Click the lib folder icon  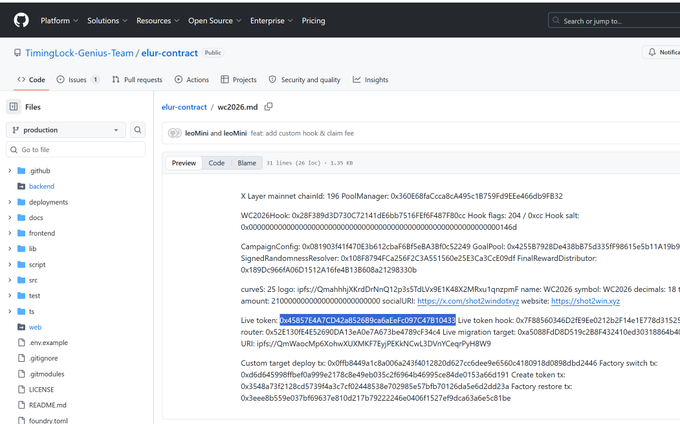click(x=21, y=249)
